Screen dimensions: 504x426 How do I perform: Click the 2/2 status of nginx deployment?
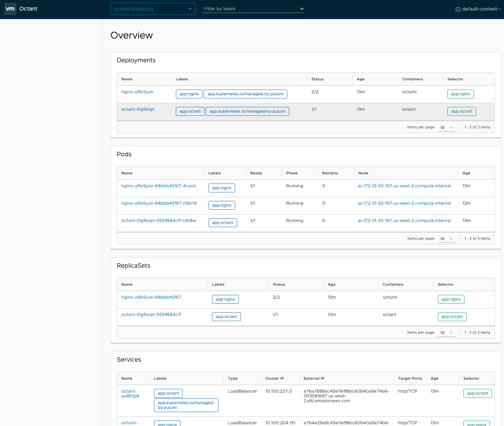[315, 92]
